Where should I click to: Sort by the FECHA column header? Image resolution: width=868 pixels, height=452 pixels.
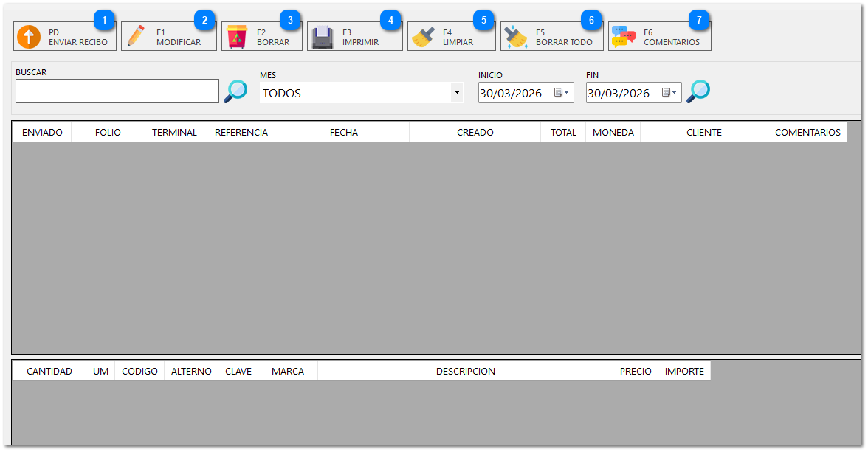344,132
